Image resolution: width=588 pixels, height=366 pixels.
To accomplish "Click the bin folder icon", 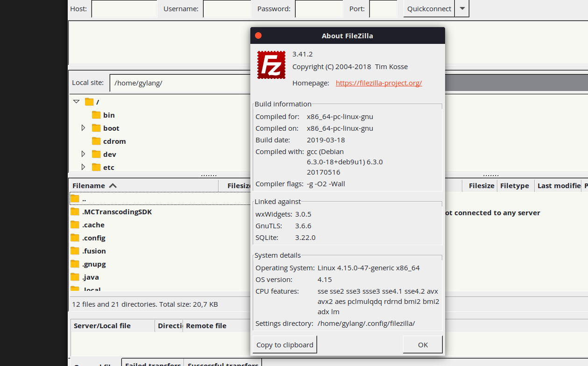I will [96, 115].
